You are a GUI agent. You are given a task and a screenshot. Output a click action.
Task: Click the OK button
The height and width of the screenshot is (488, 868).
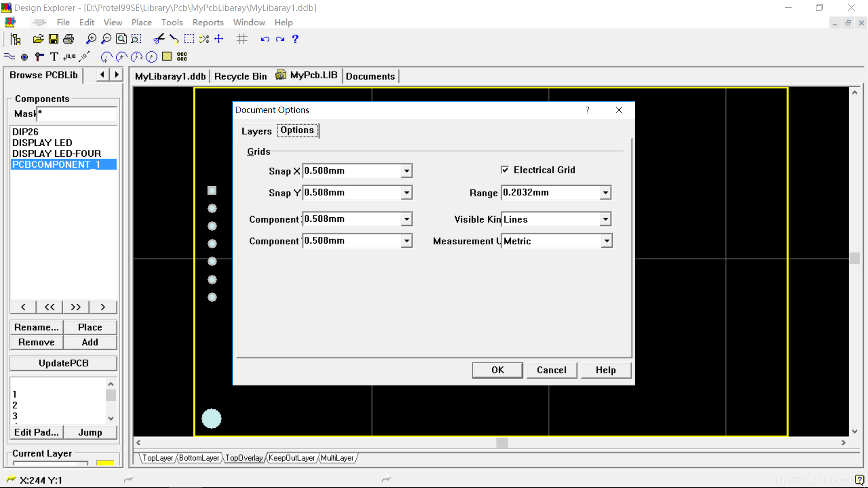497,370
